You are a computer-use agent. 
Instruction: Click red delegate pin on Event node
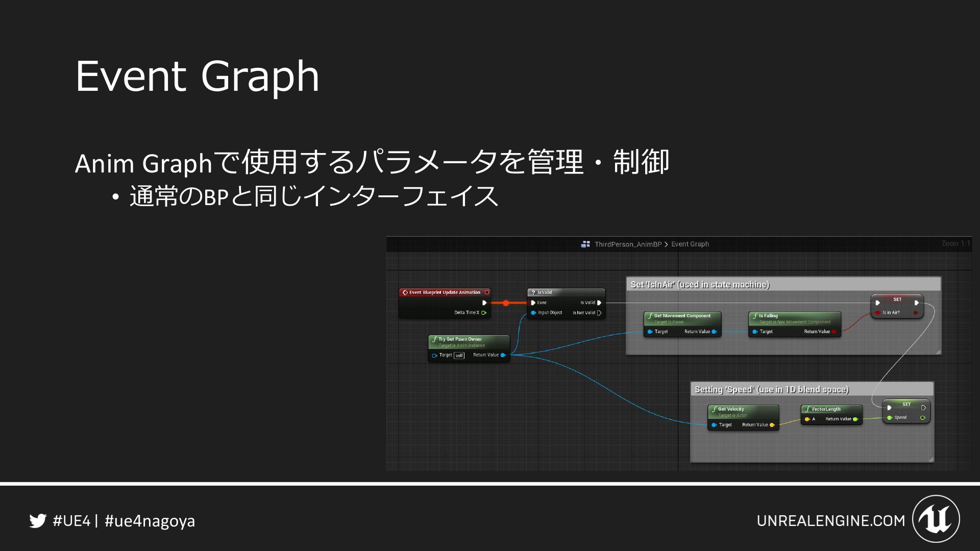click(487, 292)
